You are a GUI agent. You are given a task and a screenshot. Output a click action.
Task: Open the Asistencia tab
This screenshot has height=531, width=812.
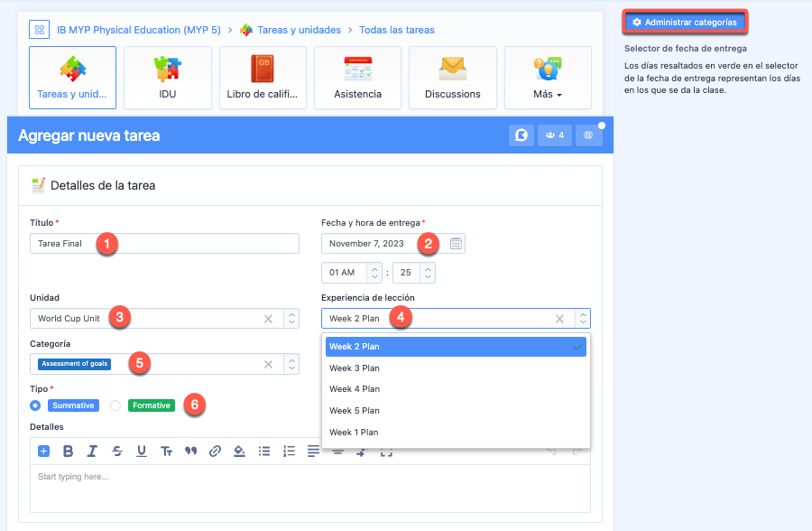click(357, 78)
